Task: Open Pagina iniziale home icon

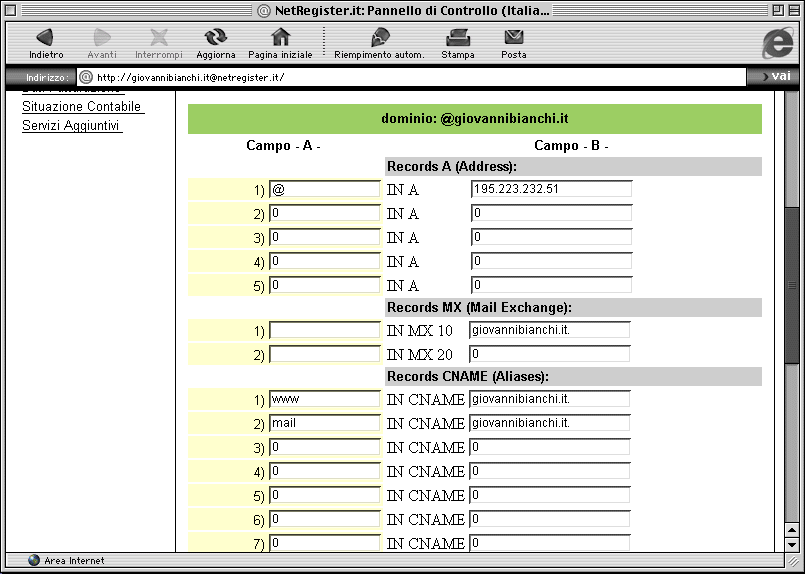Action: (280, 37)
